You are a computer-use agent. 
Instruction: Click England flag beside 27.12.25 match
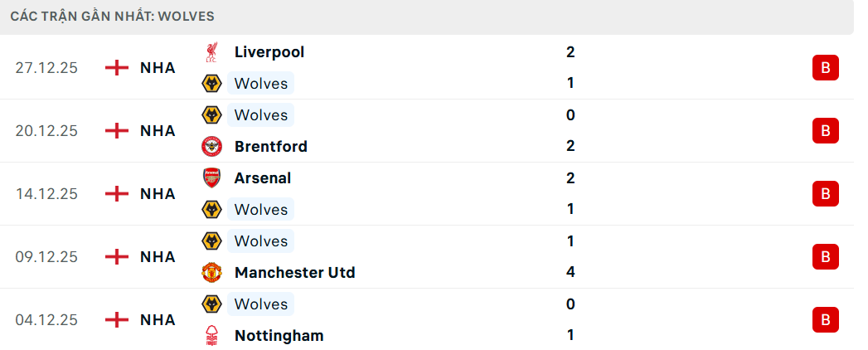coord(117,68)
